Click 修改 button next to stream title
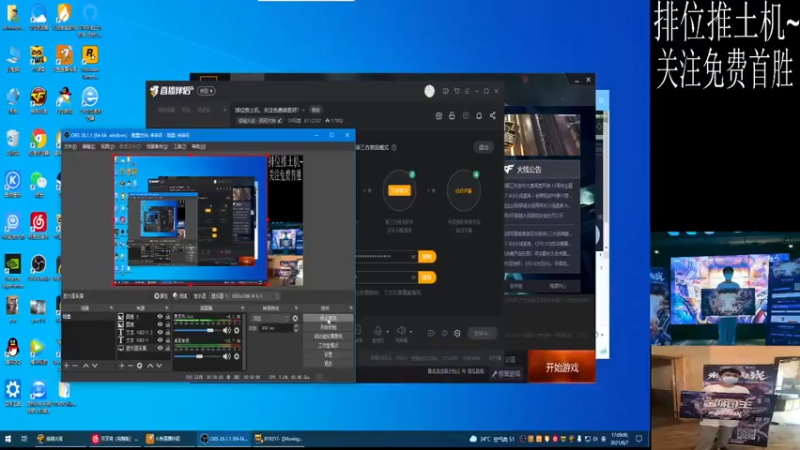The height and width of the screenshot is (450, 800). coord(316,110)
